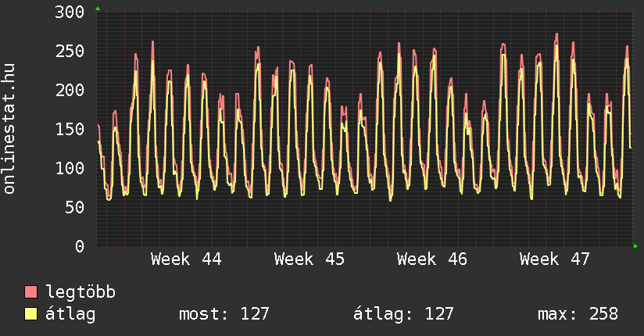Click the 150 value on Y-axis
Viewport: 644px width, 336px height.
(70, 130)
